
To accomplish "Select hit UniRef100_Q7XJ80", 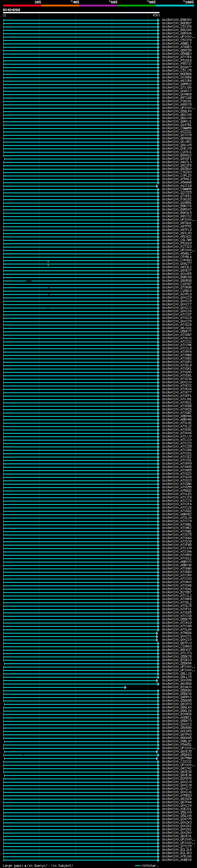I will point(177,88).
